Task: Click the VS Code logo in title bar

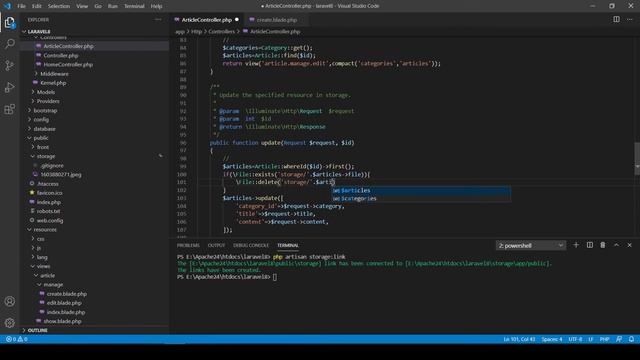Action: click(7, 6)
